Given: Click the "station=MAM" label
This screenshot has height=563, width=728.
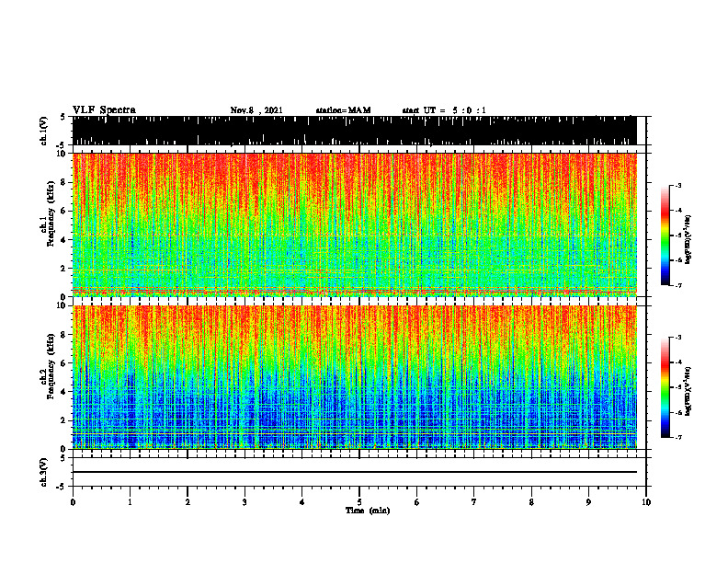Looking at the screenshot, I should coord(343,110).
